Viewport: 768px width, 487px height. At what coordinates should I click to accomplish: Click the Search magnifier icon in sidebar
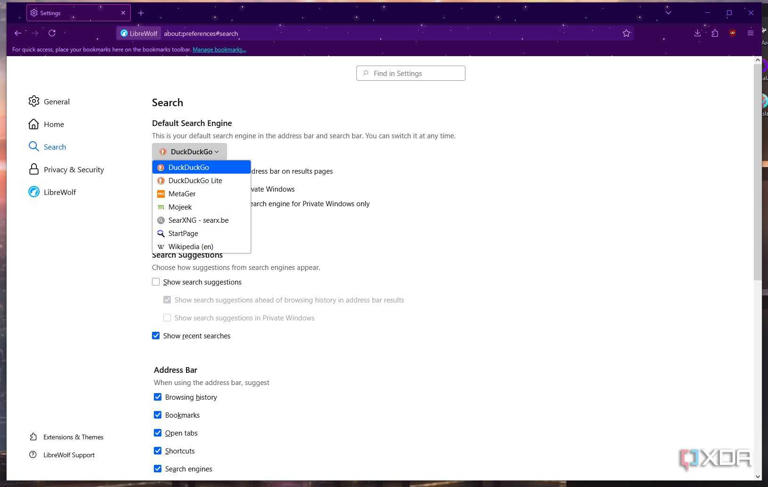pyautogui.click(x=33, y=146)
